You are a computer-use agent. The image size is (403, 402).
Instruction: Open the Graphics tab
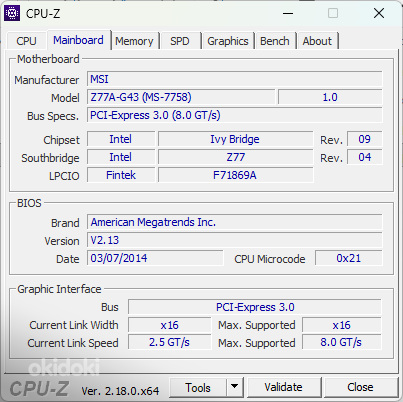coord(228,41)
